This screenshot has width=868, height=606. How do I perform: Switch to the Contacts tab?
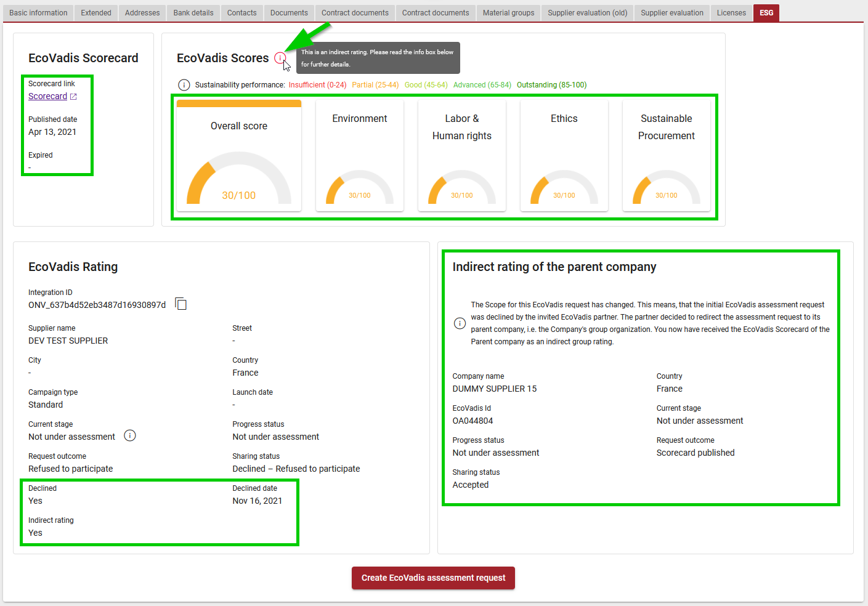(x=241, y=12)
